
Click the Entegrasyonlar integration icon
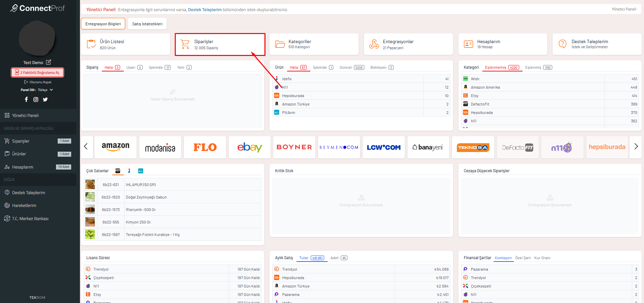pyautogui.click(x=374, y=44)
